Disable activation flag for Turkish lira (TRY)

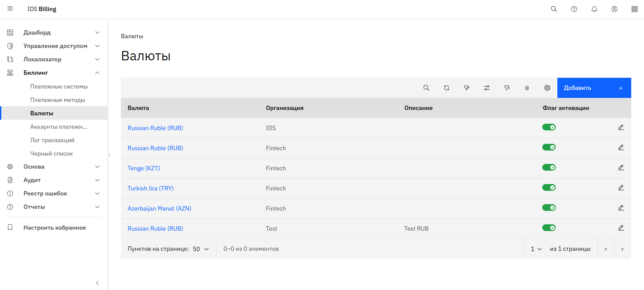(549, 188)
